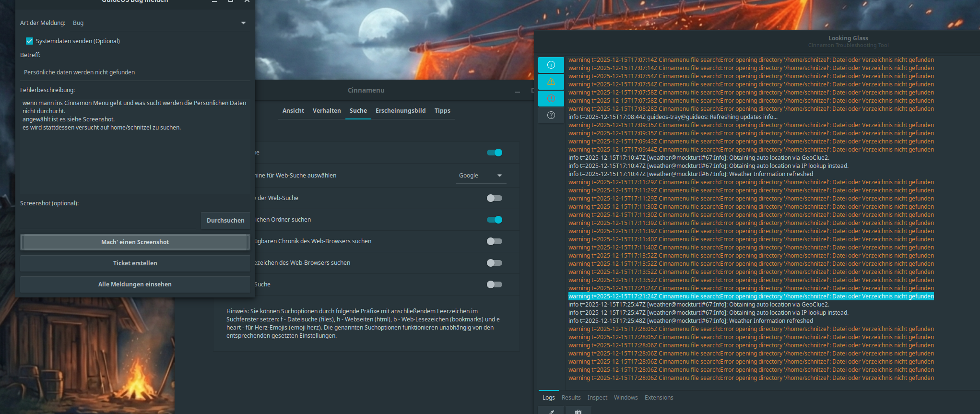Click the trash icon to clear logs
This screenshot has height=414, width=980.
coord(578,411)
